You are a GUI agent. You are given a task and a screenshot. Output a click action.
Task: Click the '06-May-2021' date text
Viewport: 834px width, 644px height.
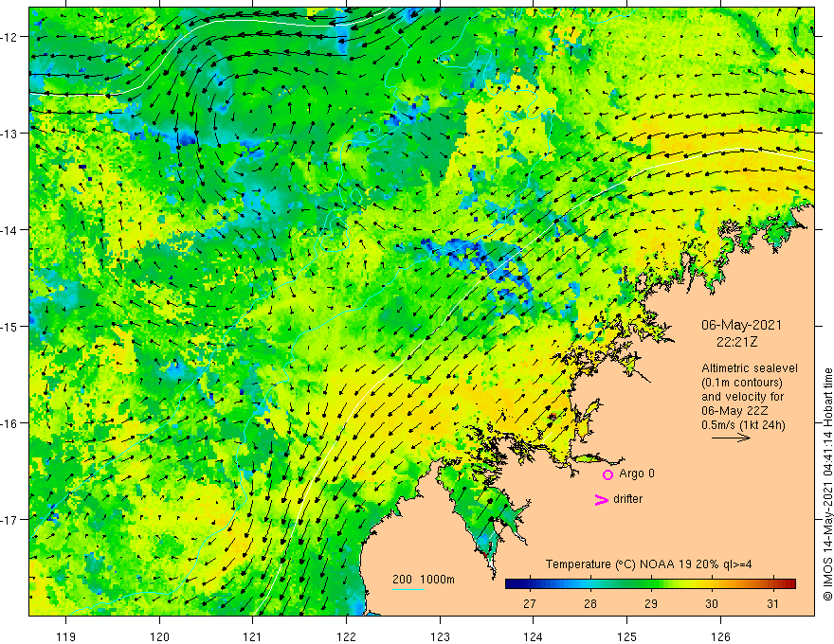pyautogui.click(x=741, y=325)
